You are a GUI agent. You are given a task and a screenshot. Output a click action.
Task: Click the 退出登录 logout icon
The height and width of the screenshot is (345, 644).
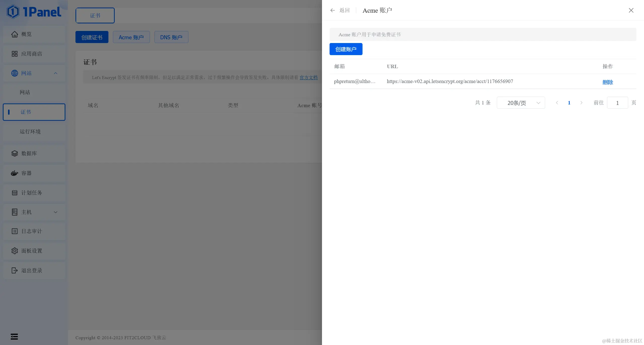tap(15, 270)
